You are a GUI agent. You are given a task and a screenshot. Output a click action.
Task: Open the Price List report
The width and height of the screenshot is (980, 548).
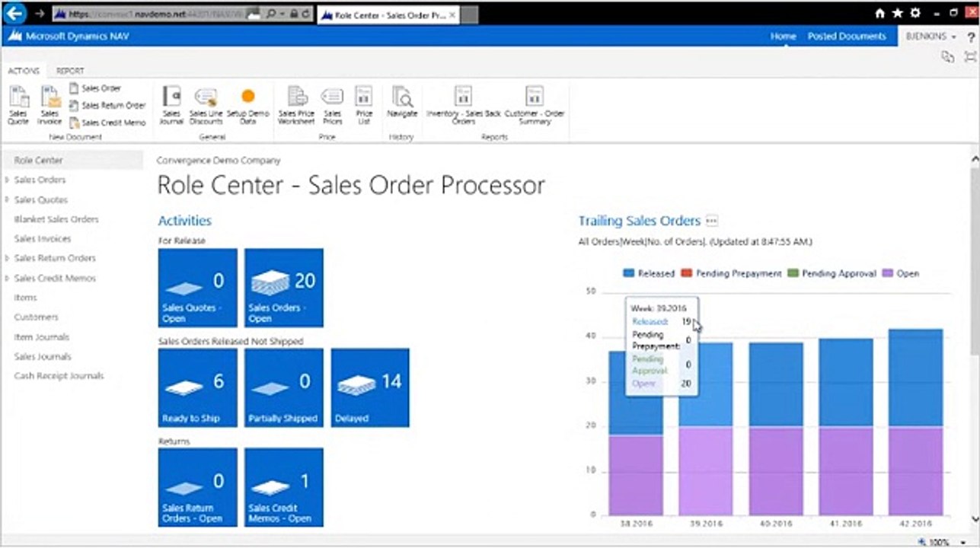[364, 105]
